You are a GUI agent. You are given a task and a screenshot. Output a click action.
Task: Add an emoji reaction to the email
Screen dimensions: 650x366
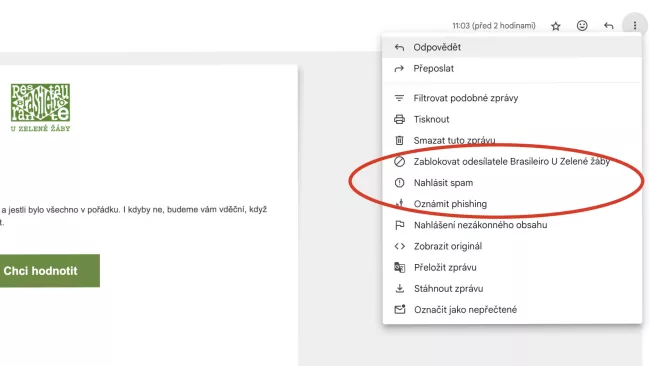(x=582, y=26)
